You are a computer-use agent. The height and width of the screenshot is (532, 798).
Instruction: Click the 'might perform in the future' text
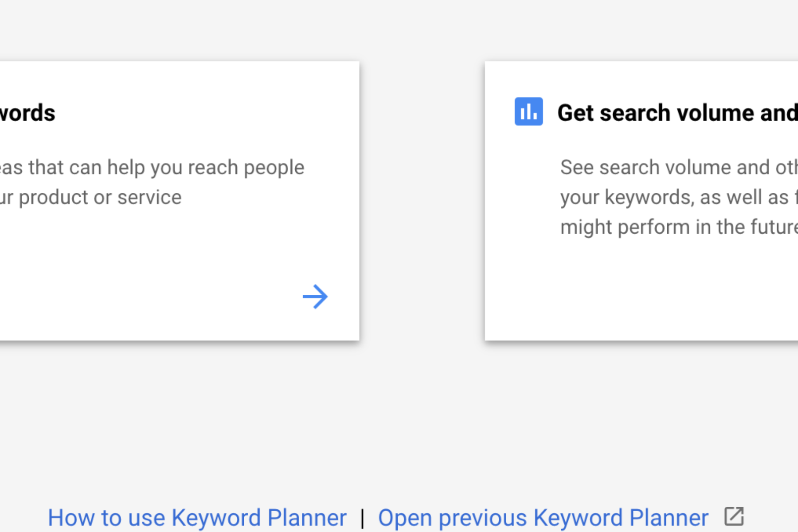[679, 227]
